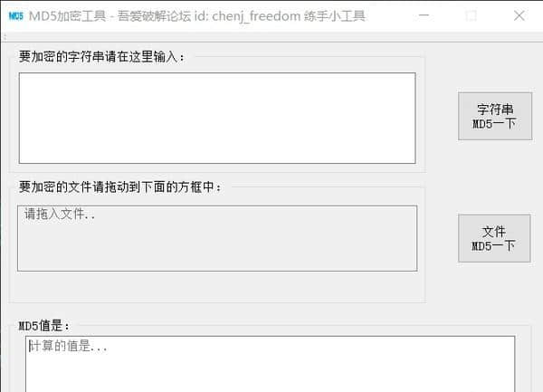Image resolution: width=543 pixels, height=392 pixels.
Task: Click the toolstrip grip dots under title bar
Action: (5, 37)
